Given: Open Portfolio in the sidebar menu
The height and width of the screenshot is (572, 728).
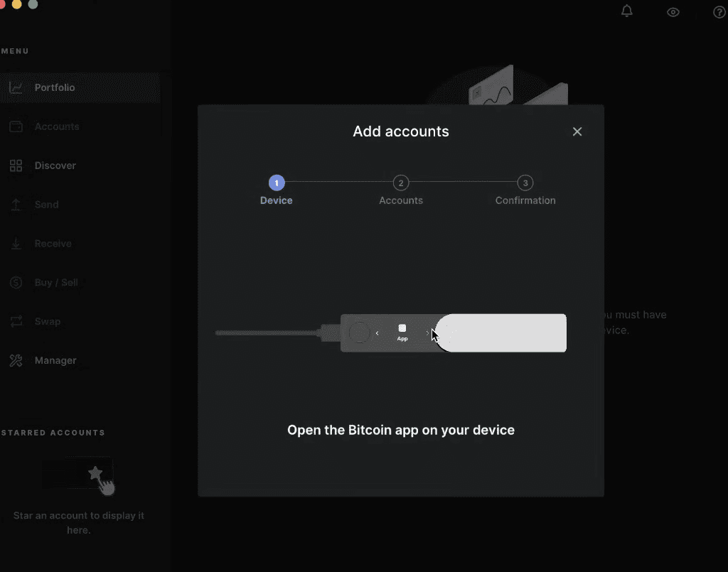Looking at the screenshot, I should (55, 87).
